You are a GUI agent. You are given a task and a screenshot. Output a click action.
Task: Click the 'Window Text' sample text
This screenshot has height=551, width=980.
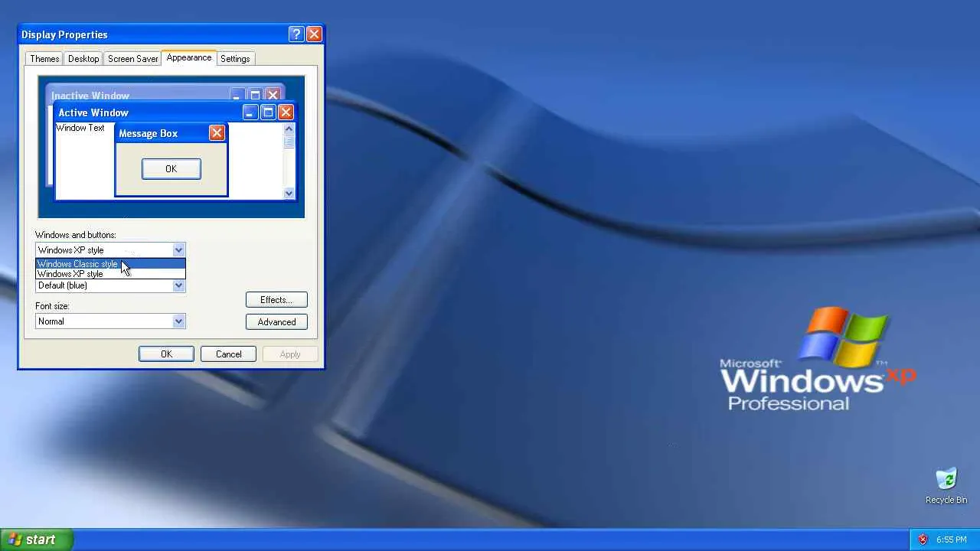click(x=80, y=129)
